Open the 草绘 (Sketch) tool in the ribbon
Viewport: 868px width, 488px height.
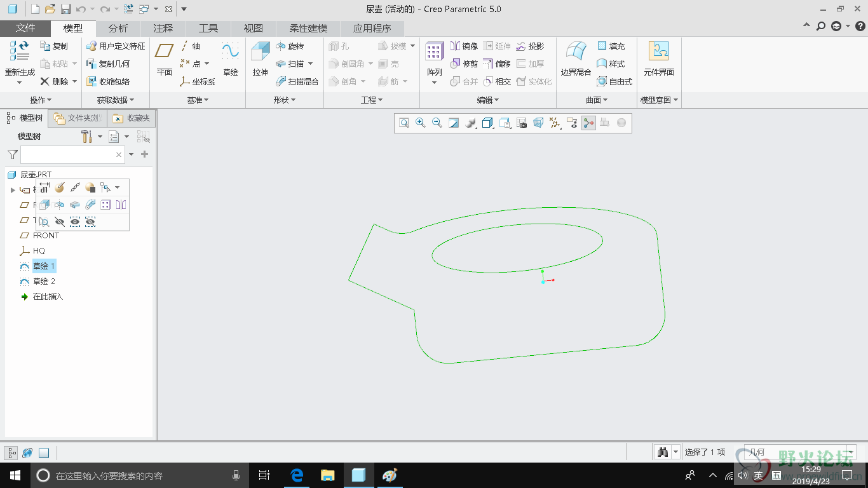(230, 59)
